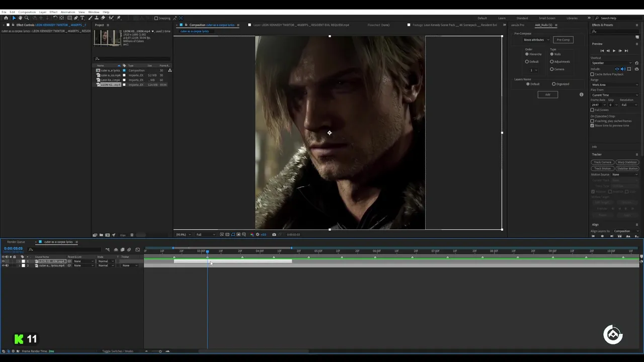644x362 pixels.
Task: Toggle video visibility in Preview Include
Action: tap(617, 69)
